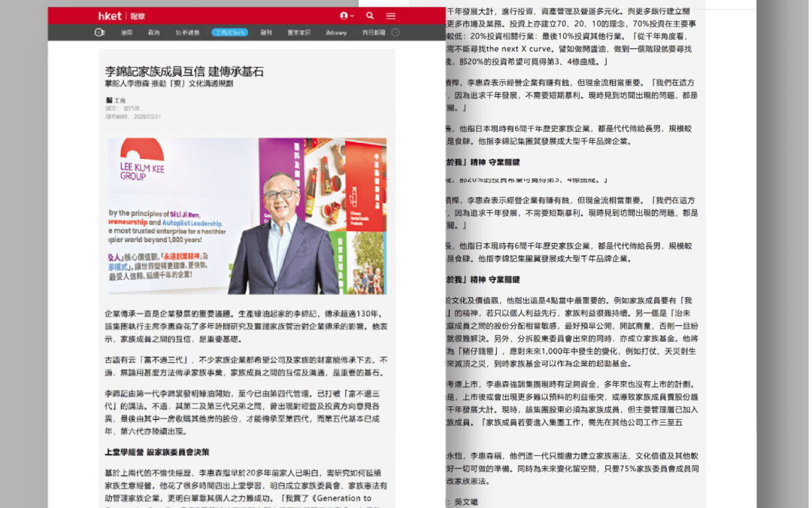812x508 pixels.
Task: Switch to the 政治 tab
Action: [154, 32]
